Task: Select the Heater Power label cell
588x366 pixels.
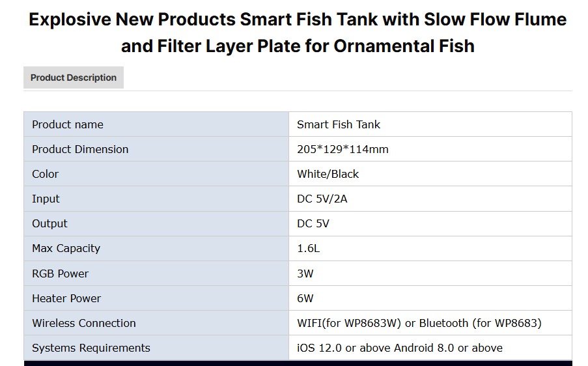Action: (66, 298)
